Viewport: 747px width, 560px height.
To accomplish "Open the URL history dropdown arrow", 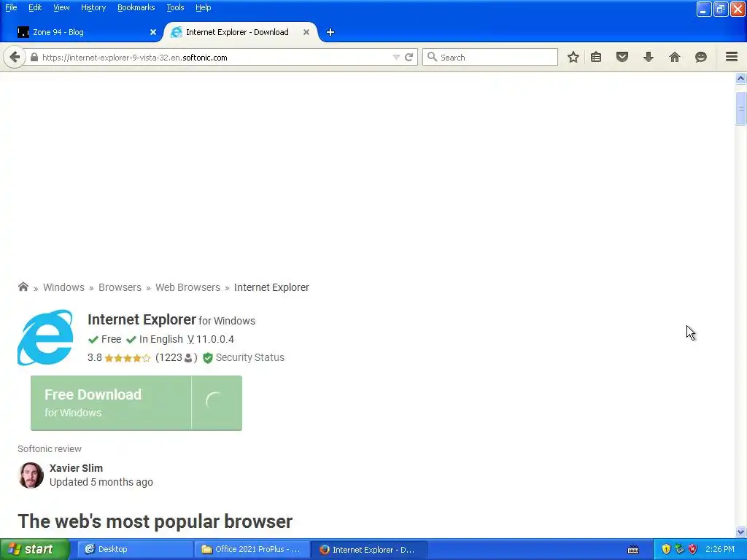I will (396, 57).
